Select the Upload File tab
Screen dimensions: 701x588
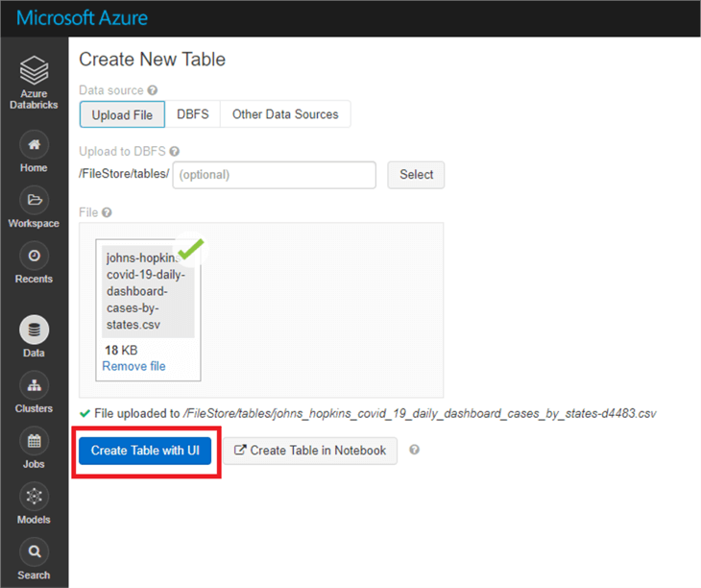[x=122, y=114]
